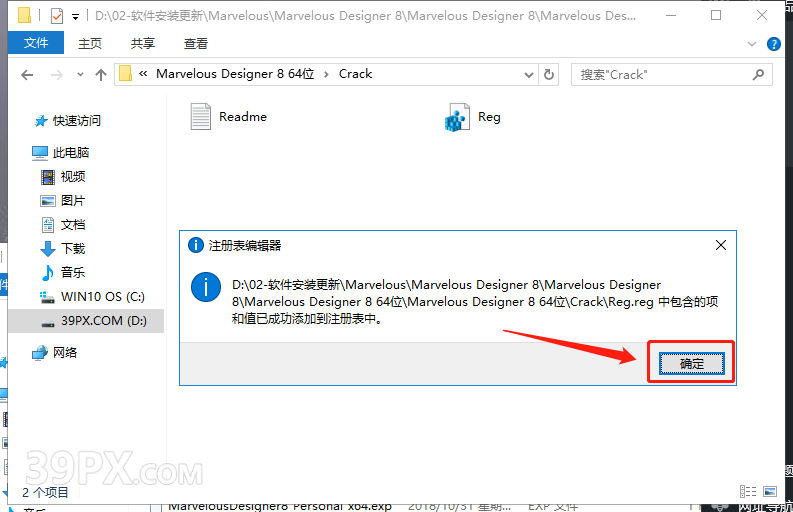Open 网络 in navigation pane

tap(55, 352)
